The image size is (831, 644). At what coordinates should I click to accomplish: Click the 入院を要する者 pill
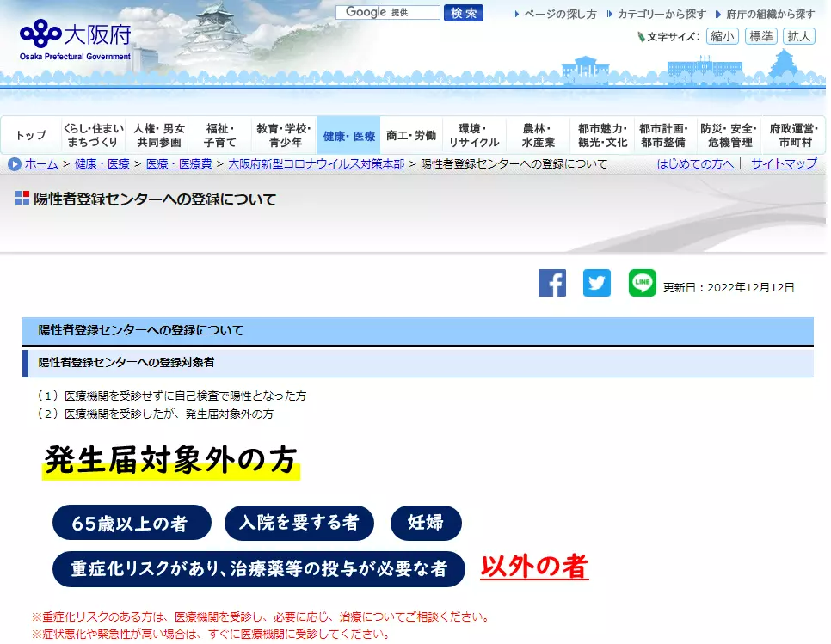pyautogui.click(x=299, y=523)
